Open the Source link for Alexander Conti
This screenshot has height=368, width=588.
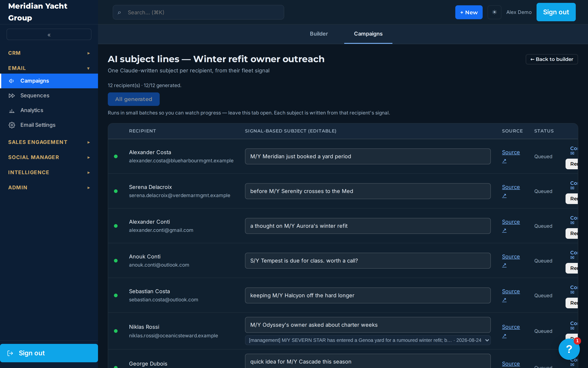(511, 222)
